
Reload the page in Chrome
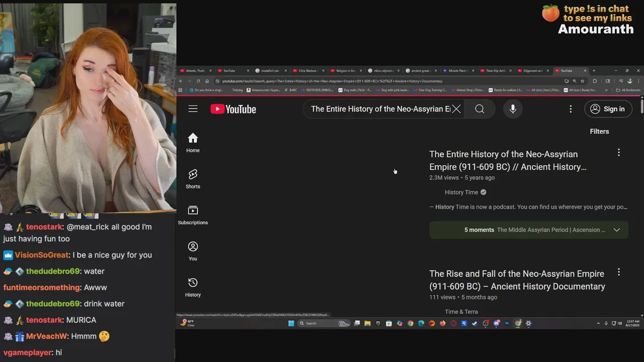tap(198, 81)
